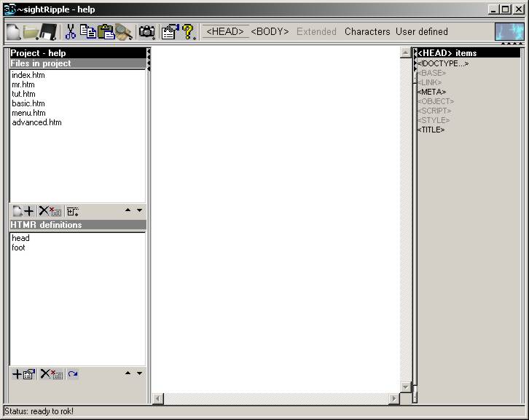Click red-x clear-all icon under project files
The image size is (529, 420).
tap(55, 211)
